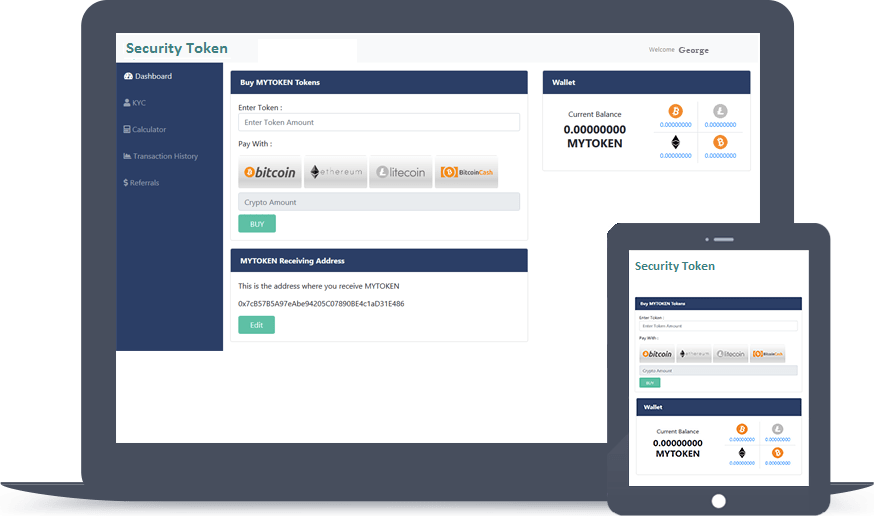This screenshot has height=516, width=874.
Task: Click the Transaction History chart icon
Action: point(127,156)
